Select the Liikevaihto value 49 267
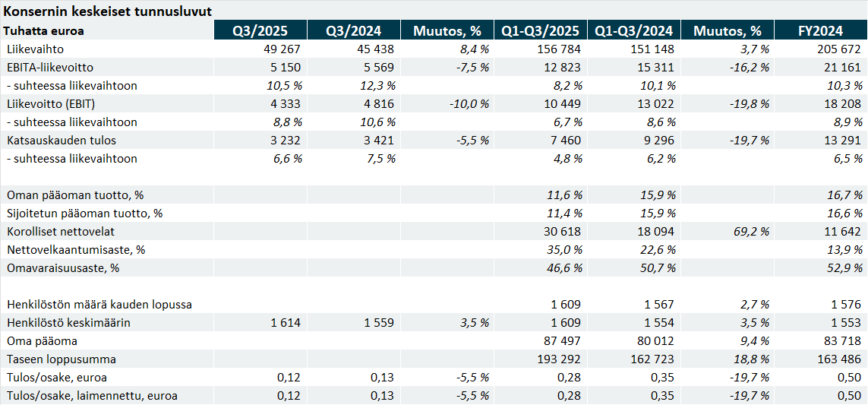 point(280,49)
